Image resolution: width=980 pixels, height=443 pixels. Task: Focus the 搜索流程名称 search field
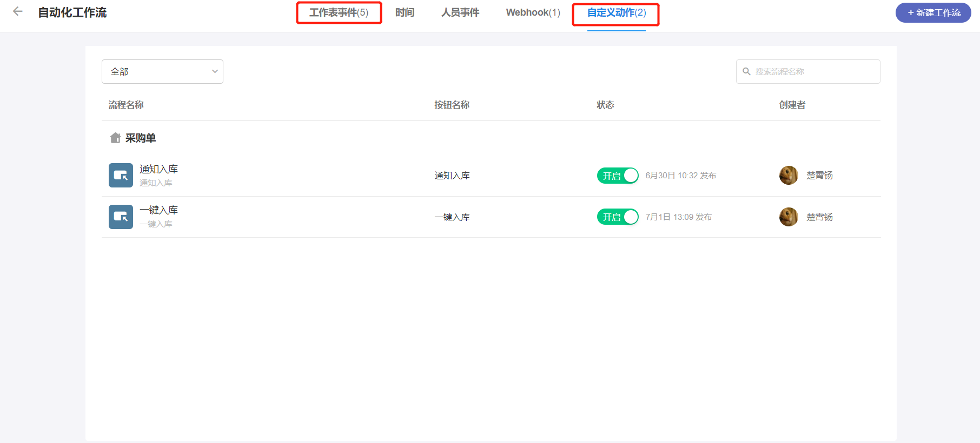pyautogui.click(x=808, y=71)
